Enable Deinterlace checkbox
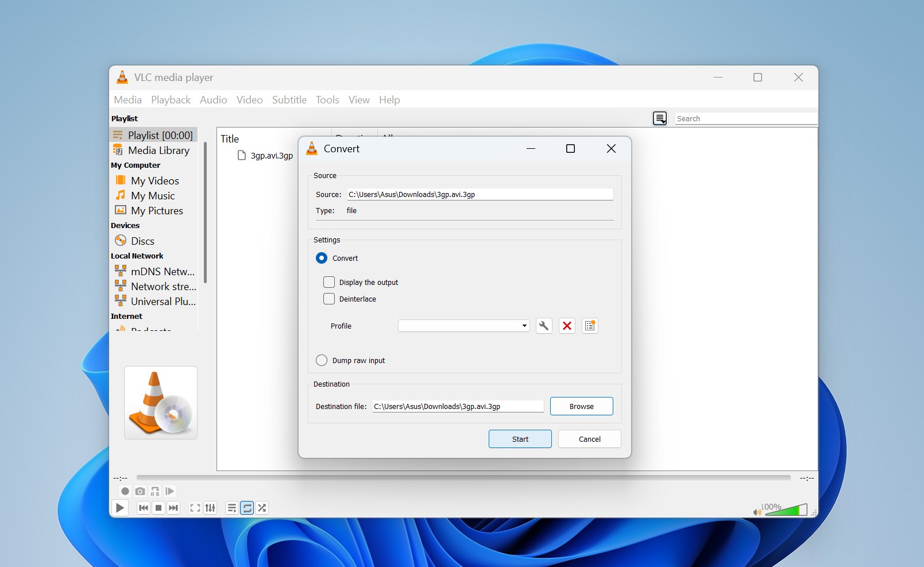This screenshot has height=567, width=924. point(329,299)
